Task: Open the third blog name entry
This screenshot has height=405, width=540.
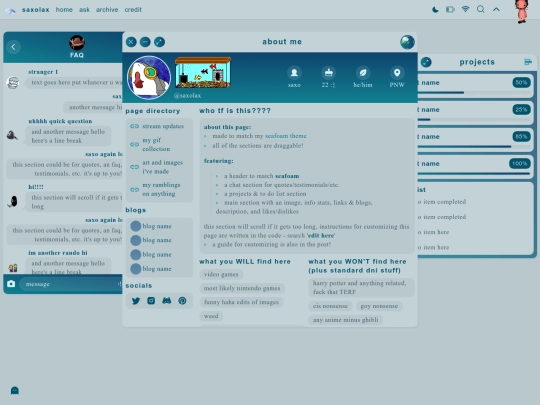Action: point(157,255)
